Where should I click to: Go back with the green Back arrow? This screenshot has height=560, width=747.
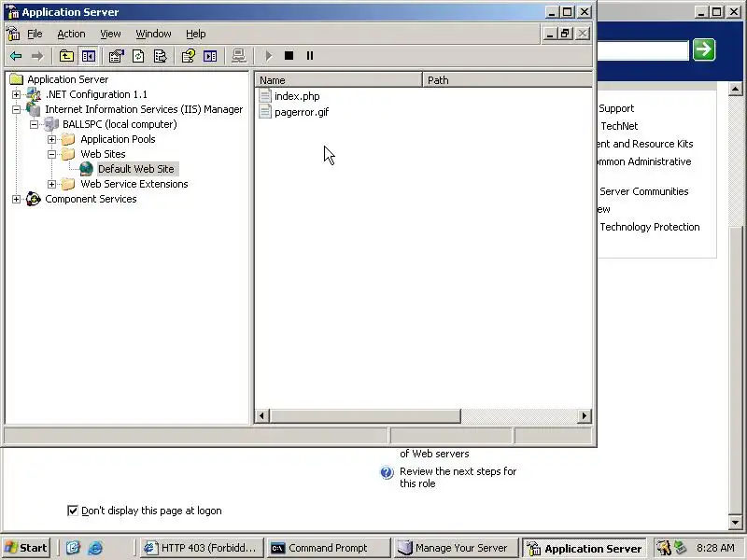click(16, 56)
